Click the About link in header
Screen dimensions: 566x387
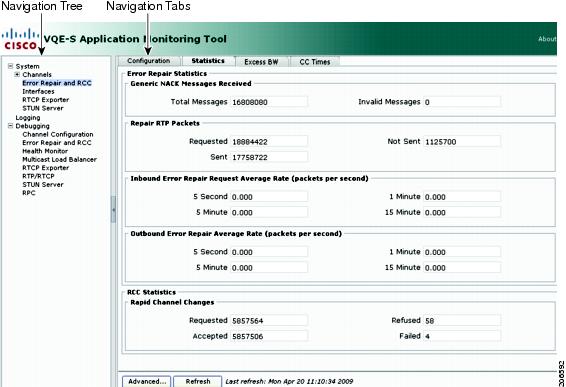pyautogui.click(x=547, y=39)
